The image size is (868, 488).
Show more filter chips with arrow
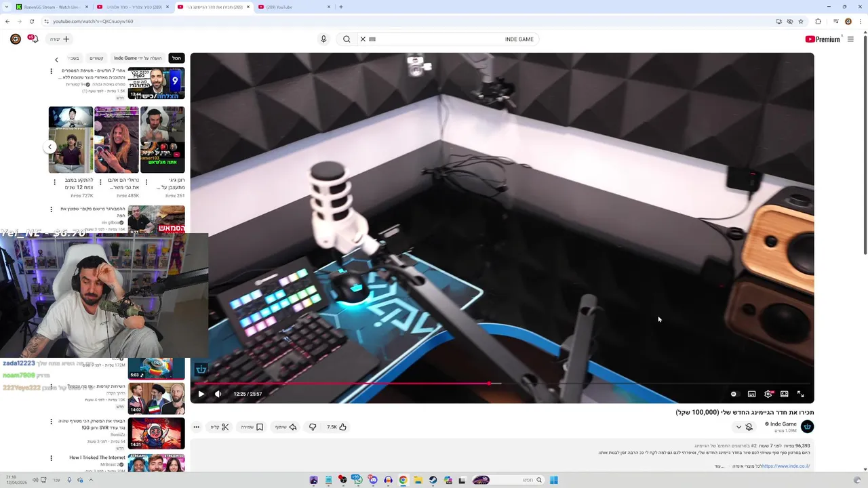[x=56, y=60]
